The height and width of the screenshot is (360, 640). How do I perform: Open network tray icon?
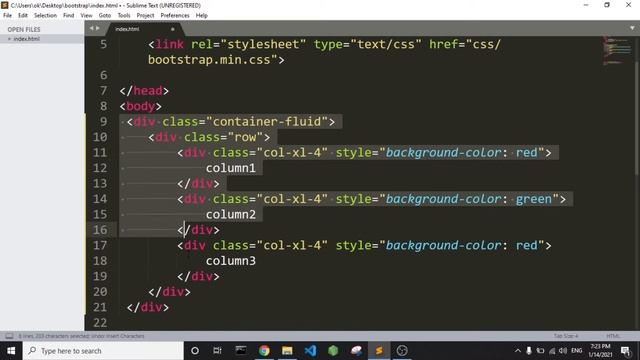click(552, 351)
